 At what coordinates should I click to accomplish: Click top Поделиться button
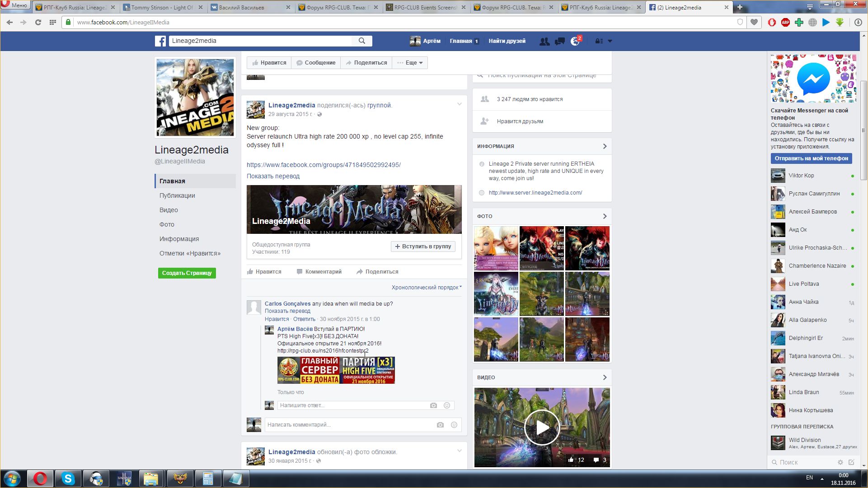click(x=366, y=63)
